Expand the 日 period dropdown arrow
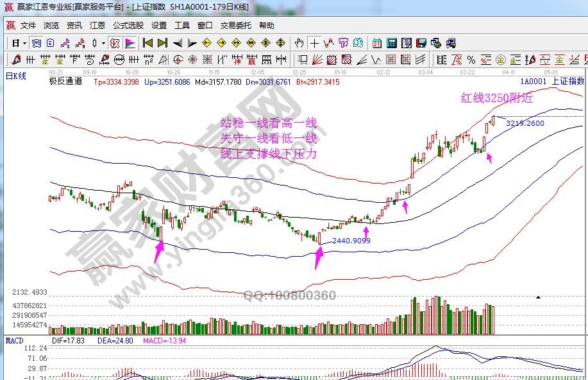The width and height of the screenshot is (588, 380). pyautogui.click(x=25, y=43)
